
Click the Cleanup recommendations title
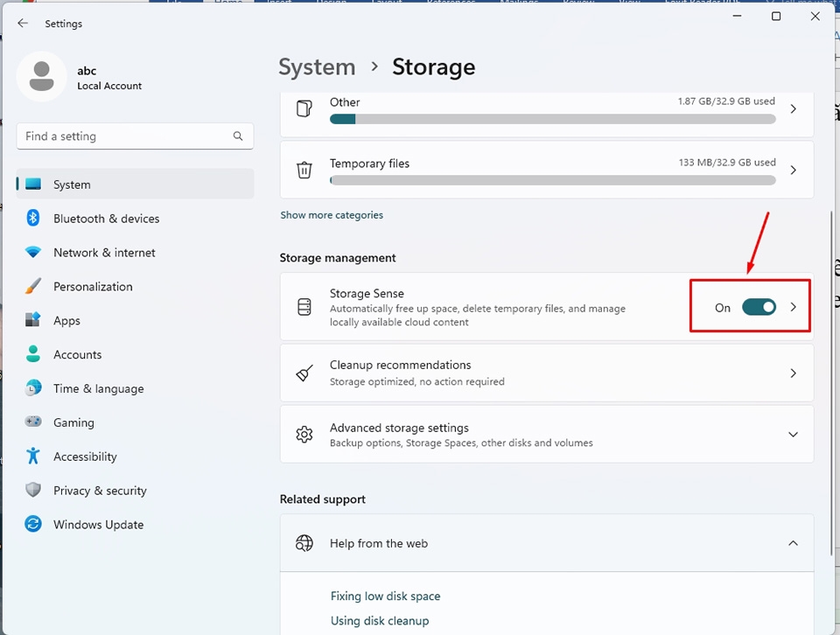(400, 365)
